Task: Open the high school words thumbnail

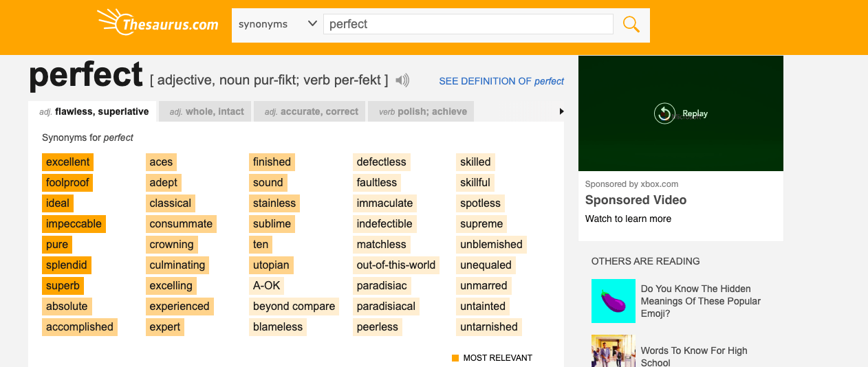Action: (613, 351)
